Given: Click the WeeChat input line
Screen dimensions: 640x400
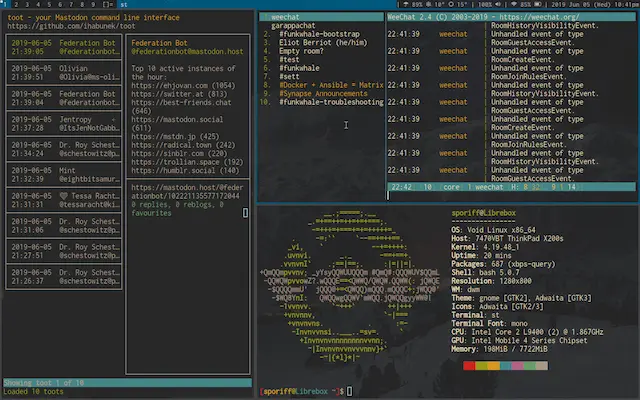Looking at the screenshot, I should [511, 196].
